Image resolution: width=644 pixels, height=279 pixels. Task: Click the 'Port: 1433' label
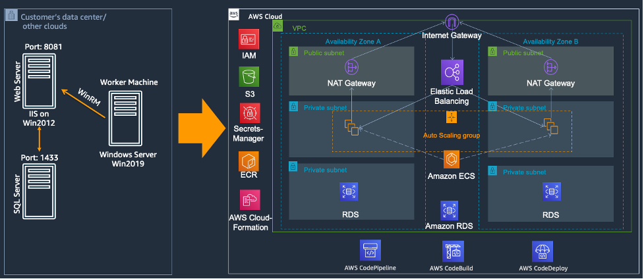pyautogui.click(x=40, y=157)
